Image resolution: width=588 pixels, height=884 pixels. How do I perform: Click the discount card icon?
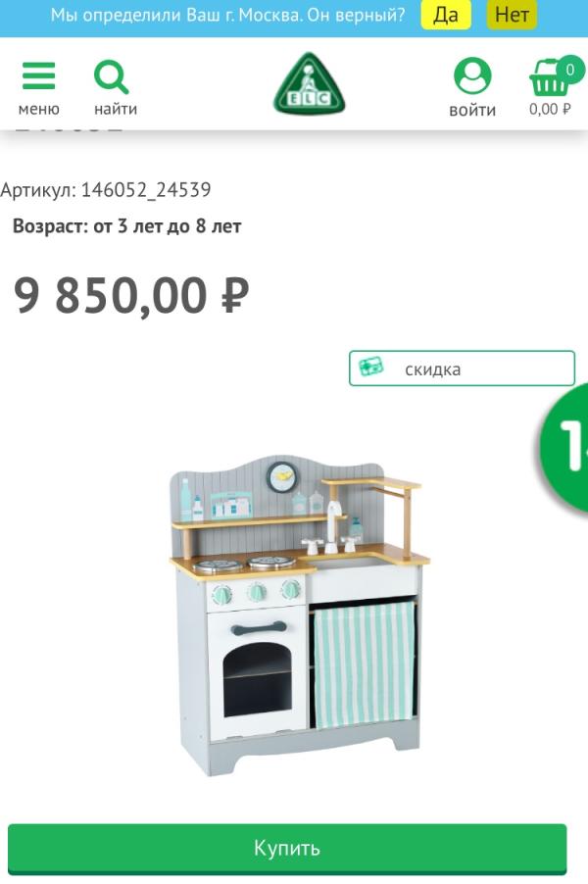[371, 368]
